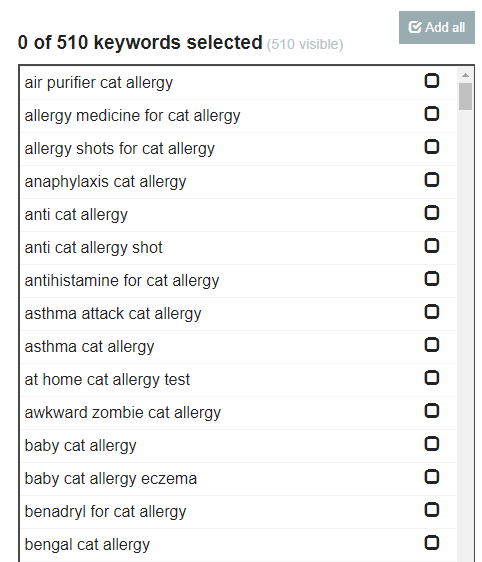482x562 pixels.
Task: Check the box for air purifier cat allergy
Action: click(x=431, y=81)
